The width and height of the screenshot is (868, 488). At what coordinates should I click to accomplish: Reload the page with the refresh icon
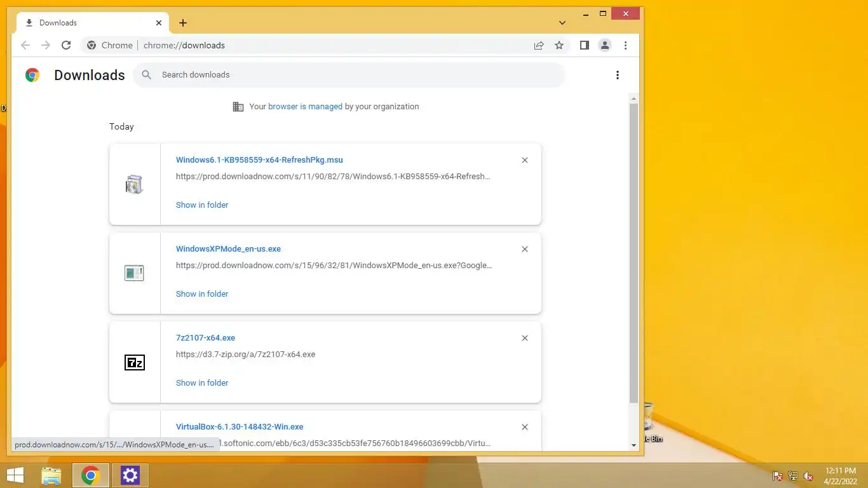[x=66, y=45]
